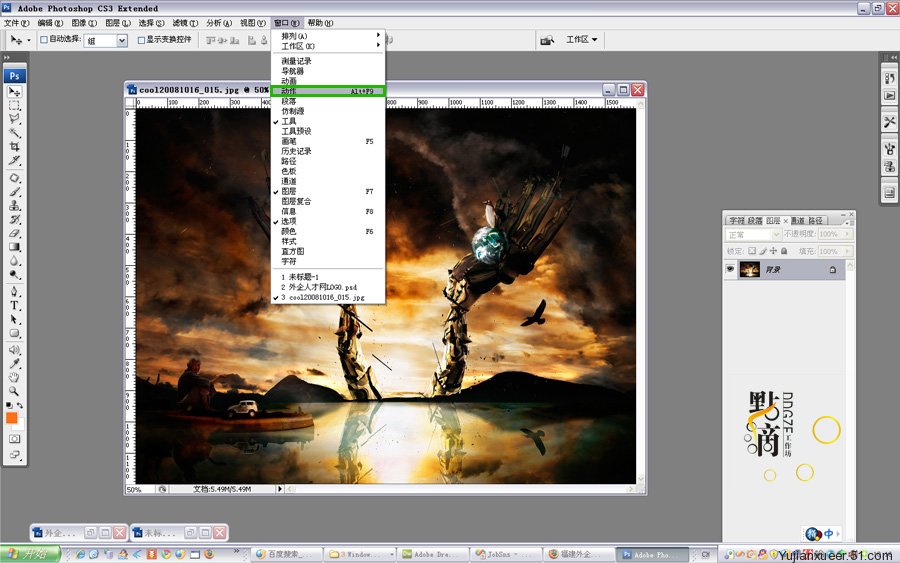Switch to the 路径 tab
Viewport: 900px width, 563px height.
(815, 220)
